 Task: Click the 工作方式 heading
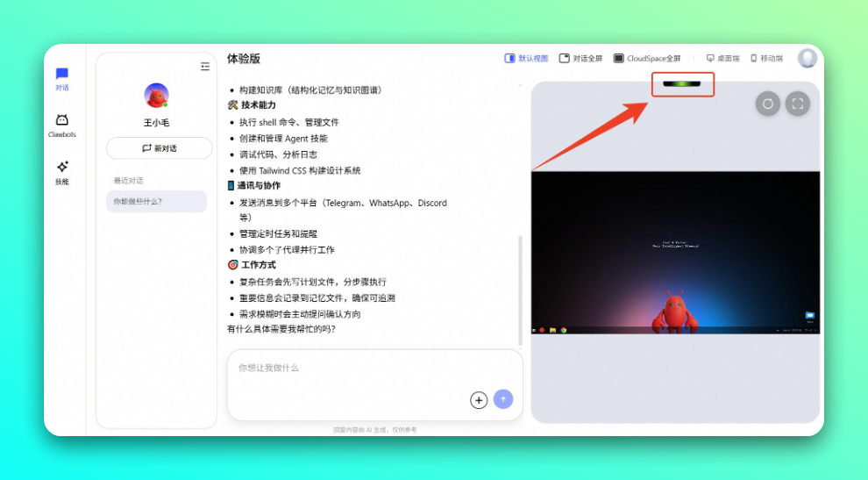(258, 265)
